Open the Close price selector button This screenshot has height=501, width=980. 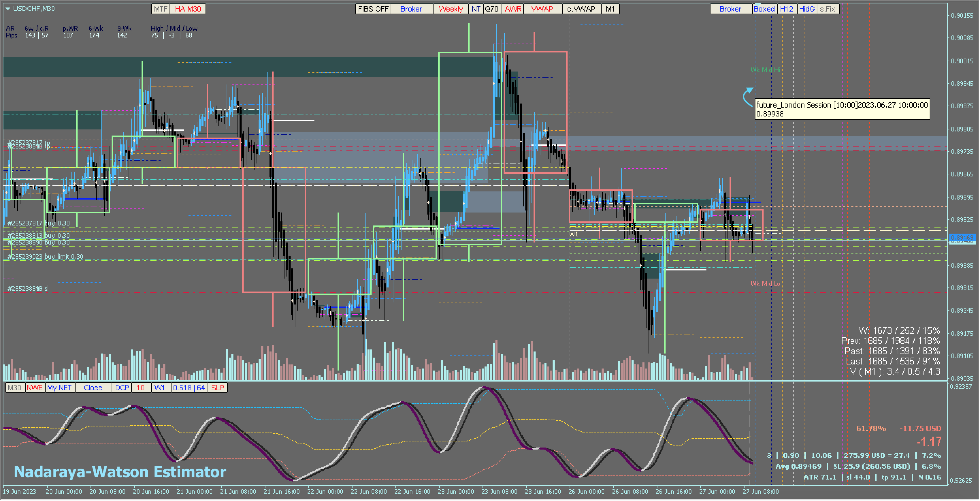tap(93, 388)
